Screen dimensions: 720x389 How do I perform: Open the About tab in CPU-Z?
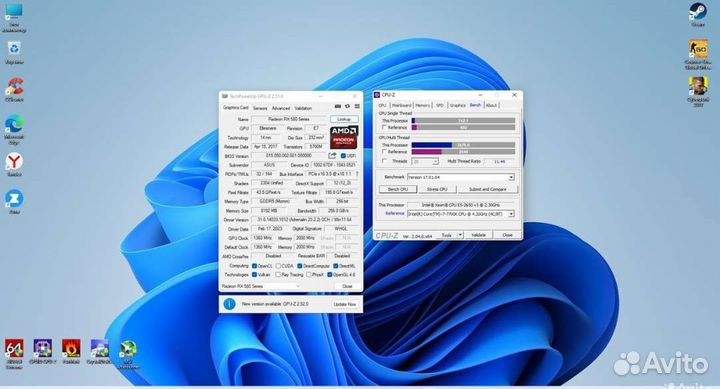pyautogui.click(x=491, y=105)
